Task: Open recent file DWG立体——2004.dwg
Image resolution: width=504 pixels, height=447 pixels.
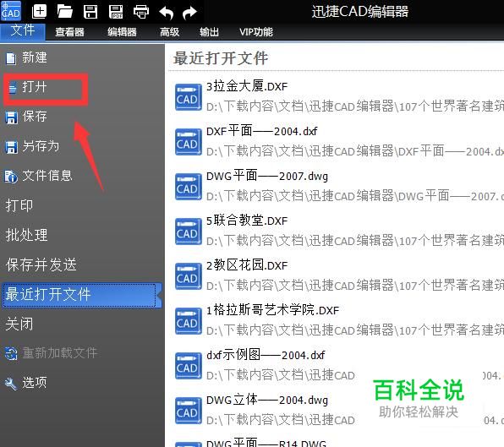Action: pos(267,401)
